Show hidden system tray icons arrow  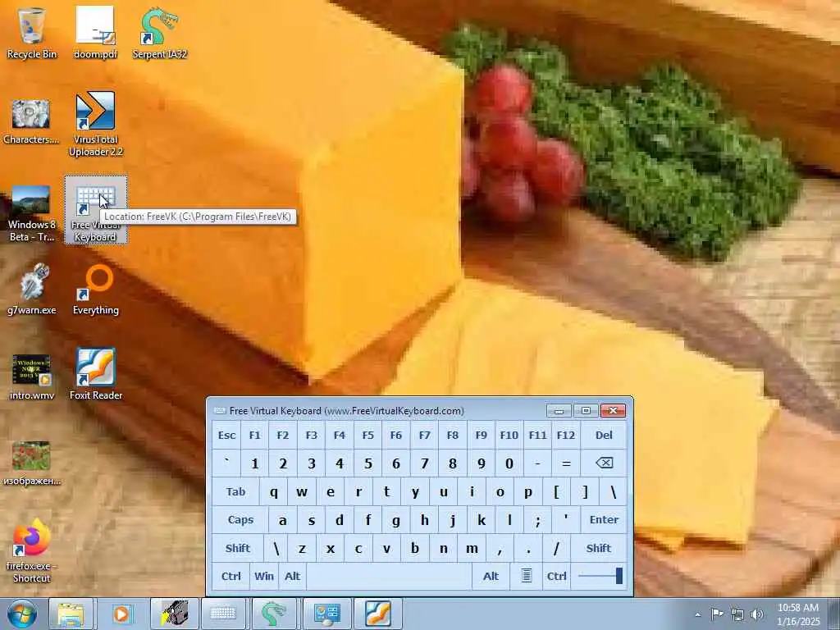pyautogui.click(x=697, y=614)
